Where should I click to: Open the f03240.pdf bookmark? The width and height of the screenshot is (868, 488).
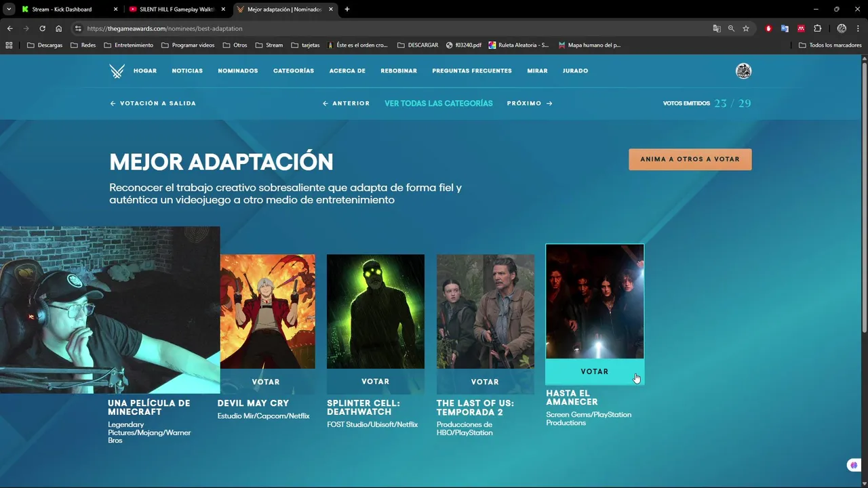(464, 45)
